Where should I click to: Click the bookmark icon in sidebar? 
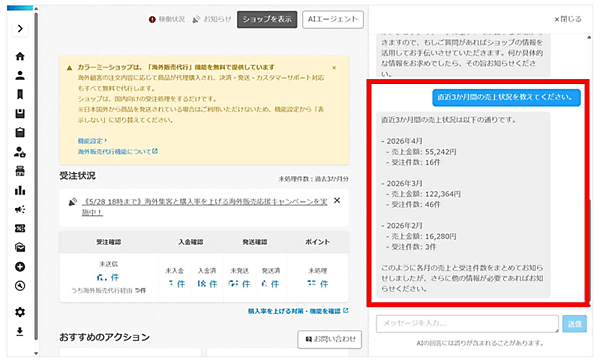pos(20,94)
